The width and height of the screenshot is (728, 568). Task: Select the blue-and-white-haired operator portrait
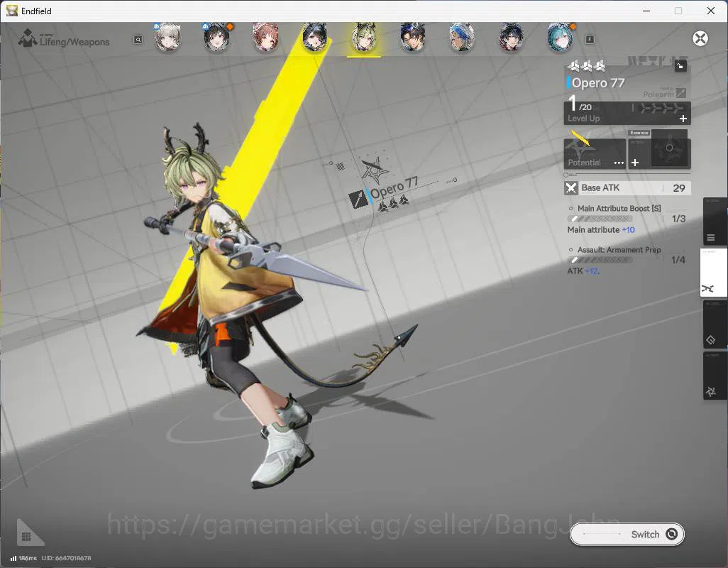point(462,38)
